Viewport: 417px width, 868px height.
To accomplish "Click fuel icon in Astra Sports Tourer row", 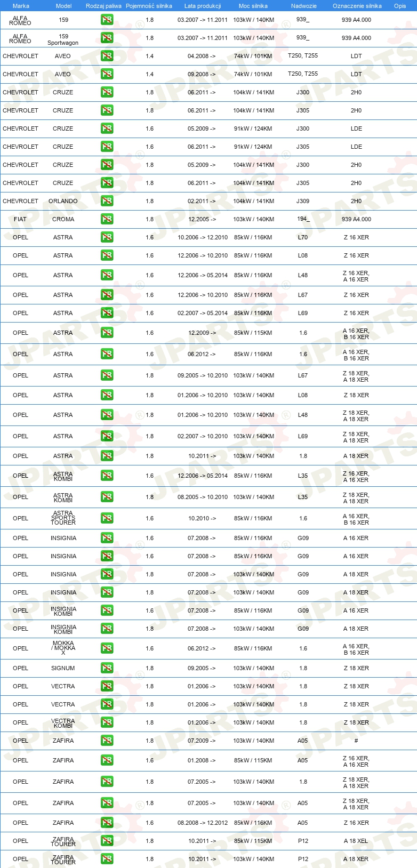I will click(x=107, y=518).
